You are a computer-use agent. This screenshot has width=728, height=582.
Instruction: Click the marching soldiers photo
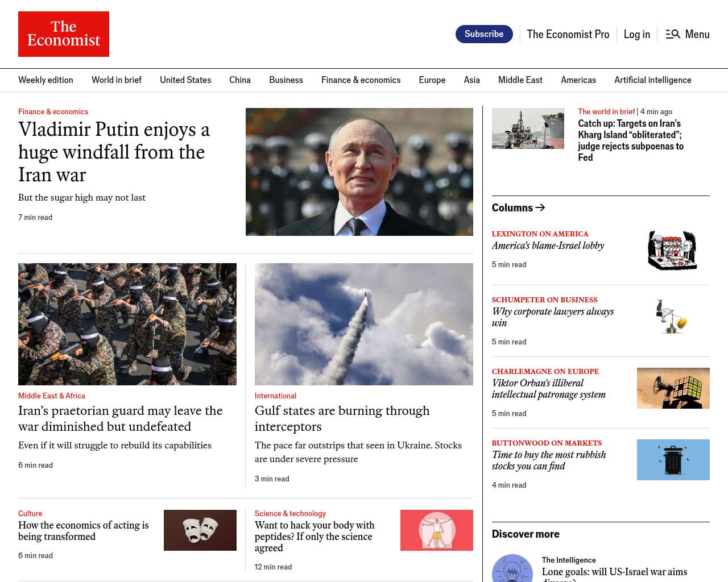coord(127,324)
